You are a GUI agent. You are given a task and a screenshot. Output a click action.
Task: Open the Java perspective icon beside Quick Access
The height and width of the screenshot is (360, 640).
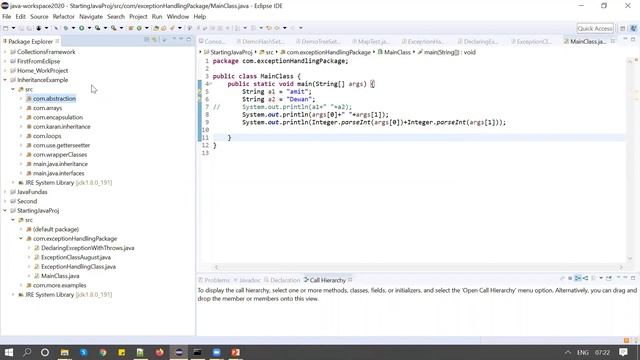click(x=633, y=28)
